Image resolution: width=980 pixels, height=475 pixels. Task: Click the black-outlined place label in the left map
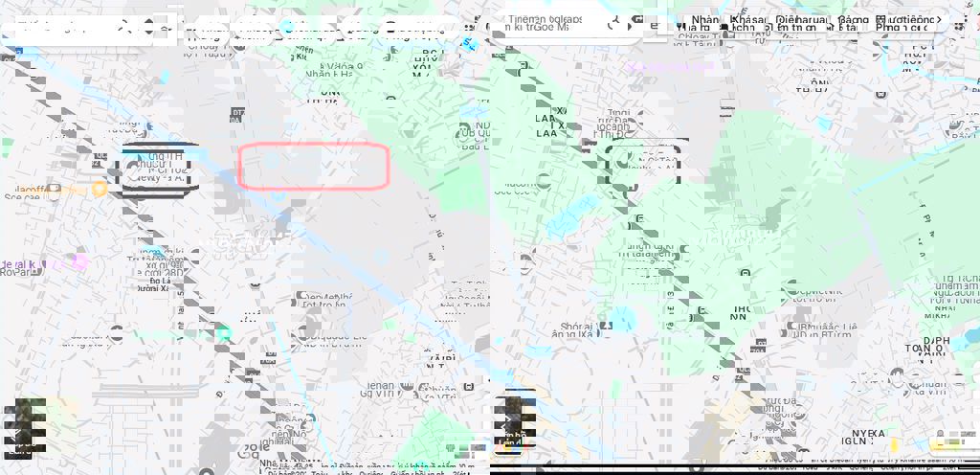point(152,171)
